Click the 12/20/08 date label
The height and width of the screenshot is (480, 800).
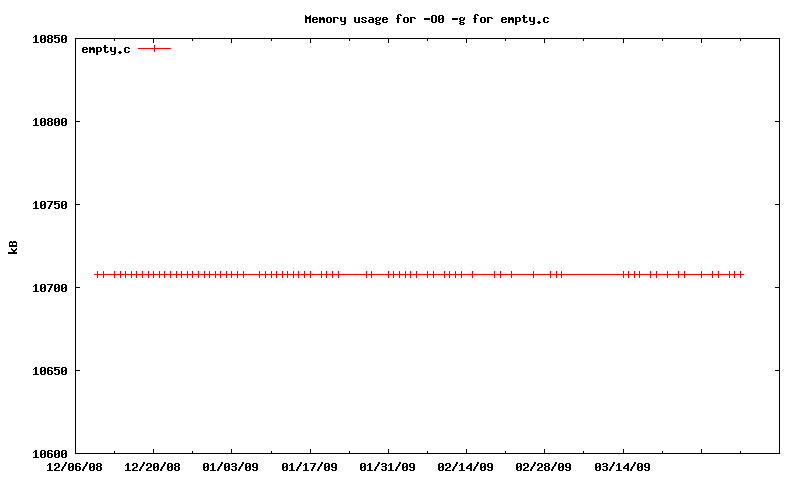coord(153,467)
